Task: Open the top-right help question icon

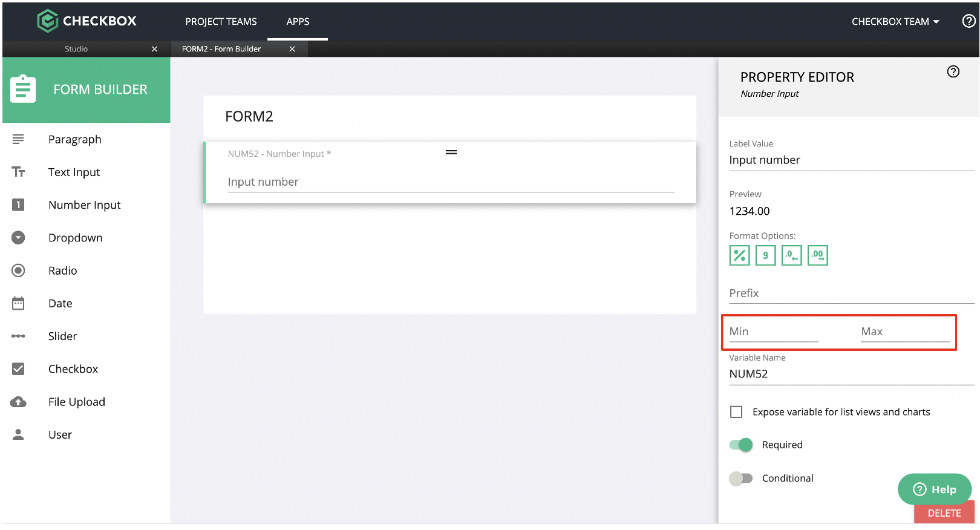Action: tap(969, 21)
